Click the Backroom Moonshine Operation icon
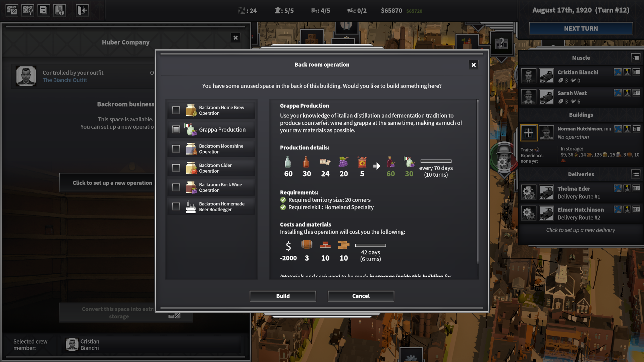 click(x=190, y=148)
